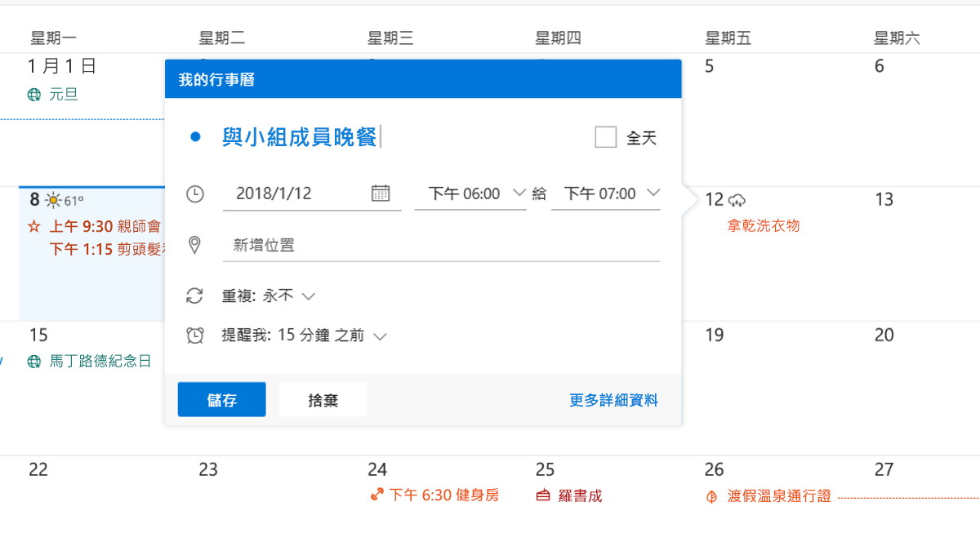Click the globe icon next to 元旦
980x551 pixels.
tap(34, 95)
